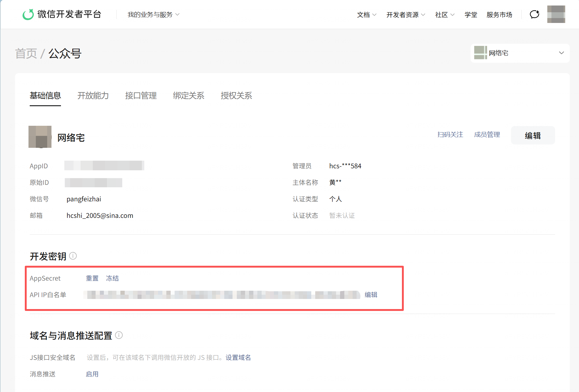Click 启用 for 消息推送

[x=92, y=374]
